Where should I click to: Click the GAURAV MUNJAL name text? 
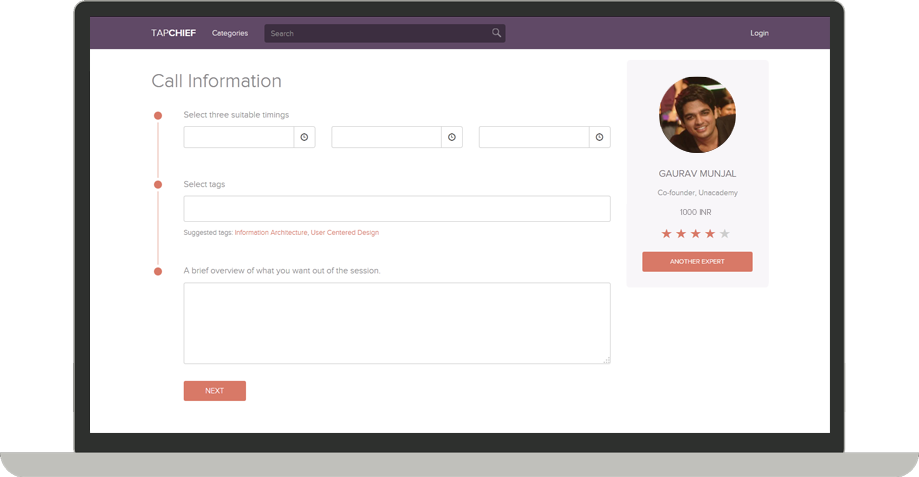[697, 173]
